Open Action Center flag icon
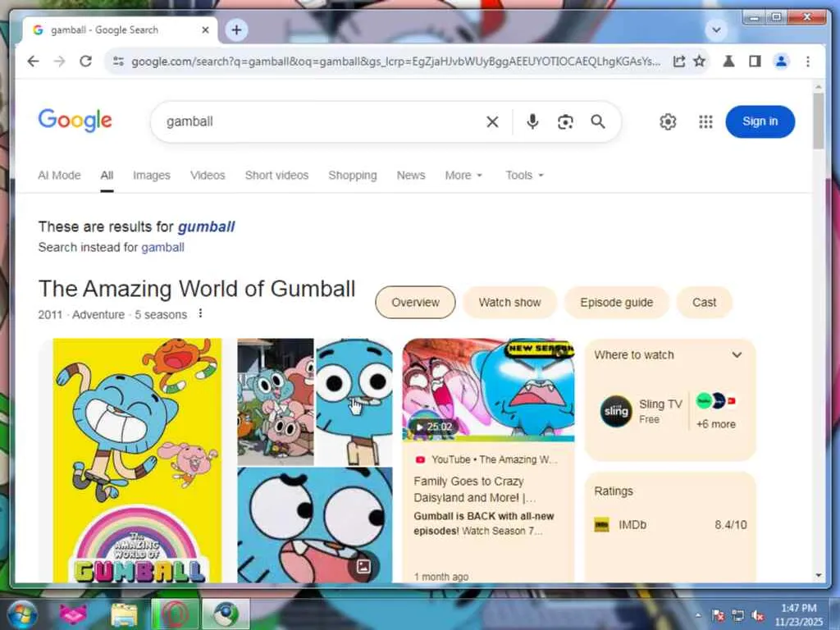The image size is (840, 630). pos(718,615)
